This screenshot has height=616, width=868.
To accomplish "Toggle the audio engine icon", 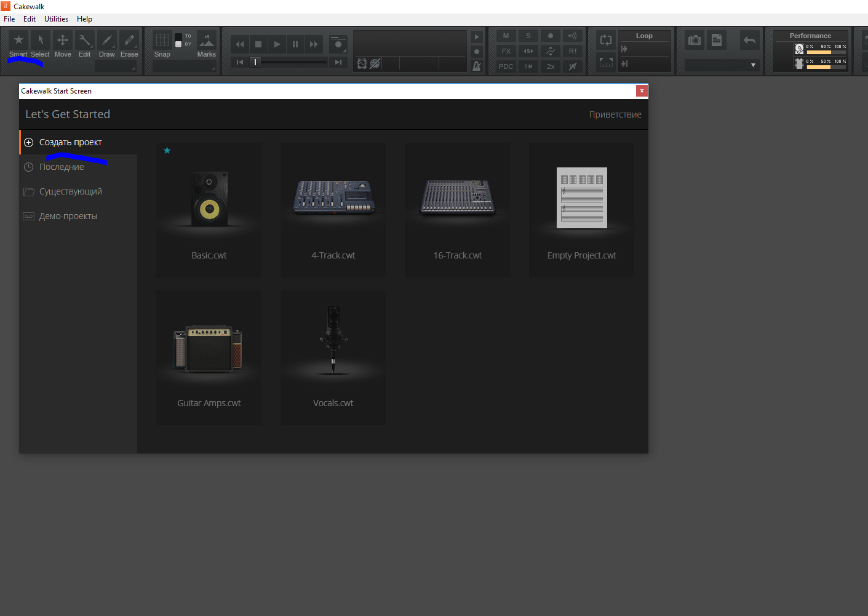I will (362, 63).
